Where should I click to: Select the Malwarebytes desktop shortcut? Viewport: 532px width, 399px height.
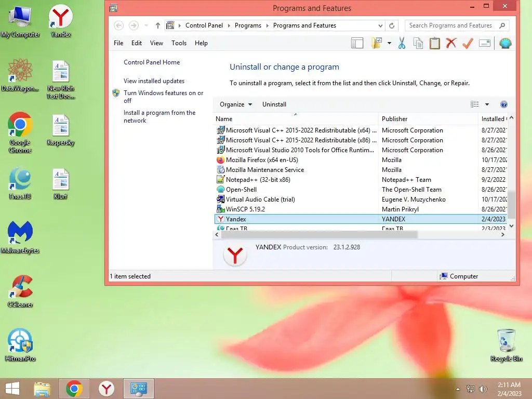click(x=20, y=237)
